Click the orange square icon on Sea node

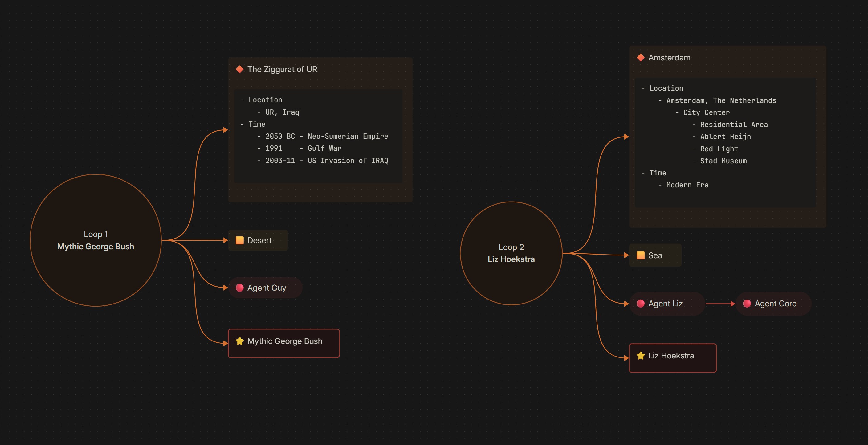641,255
